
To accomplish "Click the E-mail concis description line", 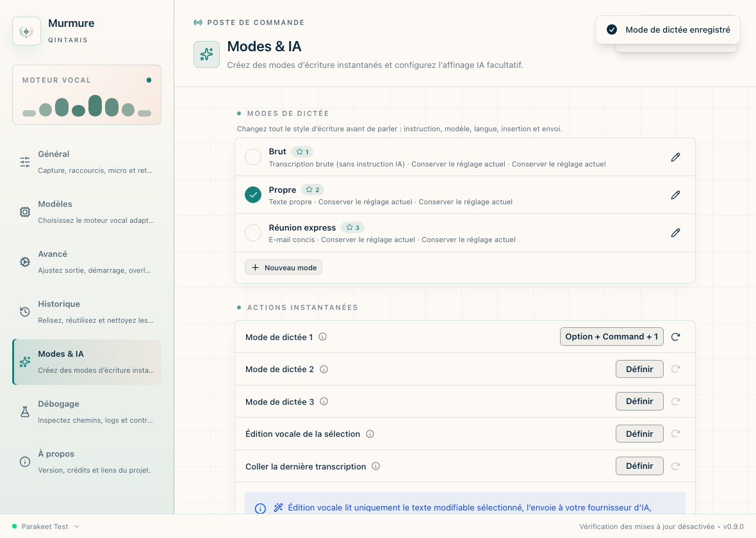I will click(392, 240).
